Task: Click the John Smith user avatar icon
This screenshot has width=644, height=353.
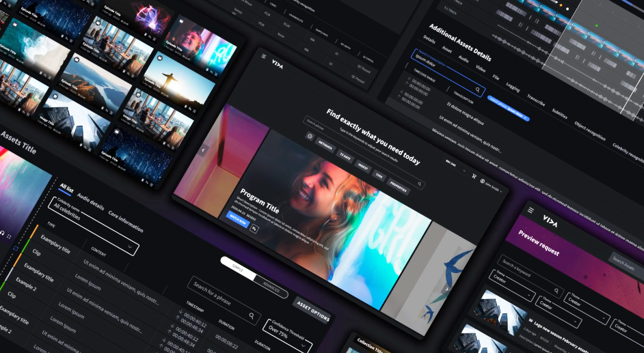Action: coord(483,181)
